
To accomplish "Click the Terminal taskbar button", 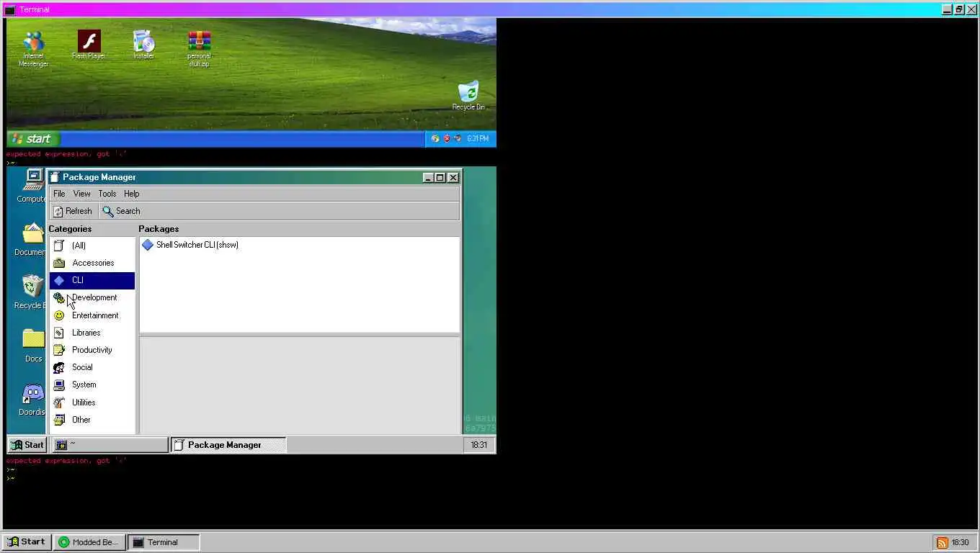I will click(164, 542).
